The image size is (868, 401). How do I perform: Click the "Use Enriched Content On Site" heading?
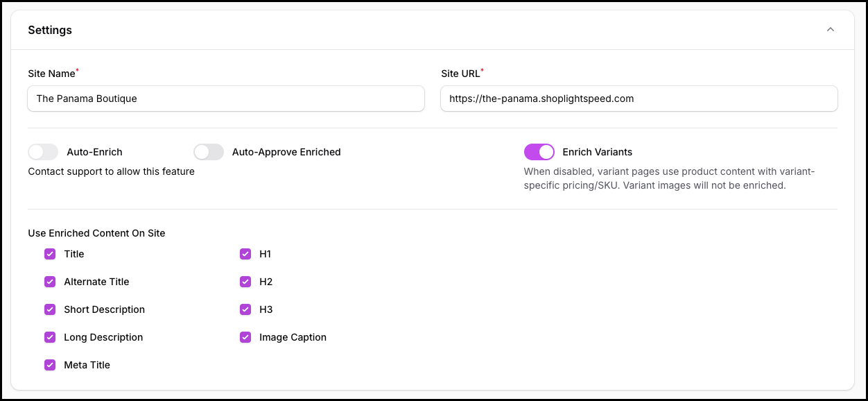tap(96, 233)
